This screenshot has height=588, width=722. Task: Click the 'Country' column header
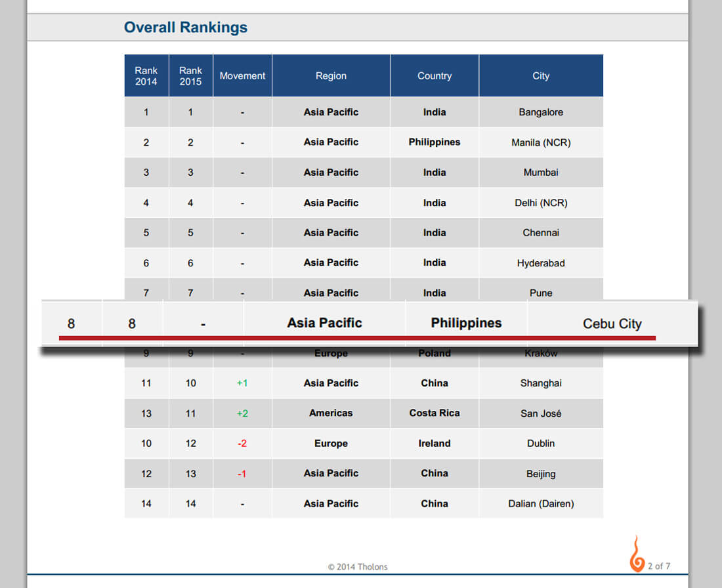click(435, 76)
